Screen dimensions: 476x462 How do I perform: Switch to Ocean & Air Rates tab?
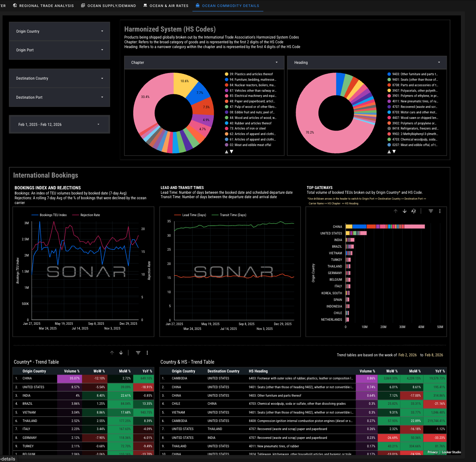[166, 6]
